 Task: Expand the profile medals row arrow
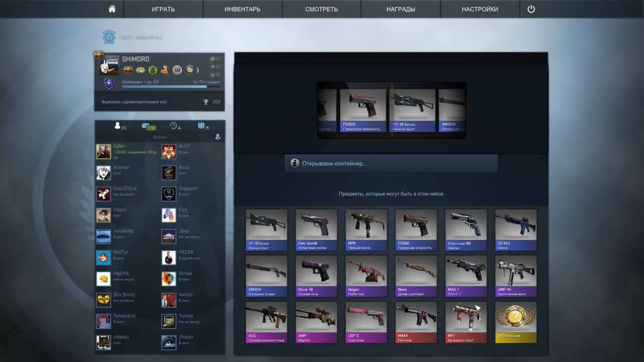click(198, 70)
